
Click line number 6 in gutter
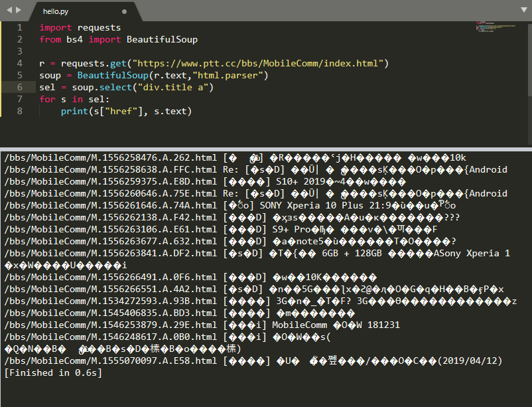pos(20,88)
